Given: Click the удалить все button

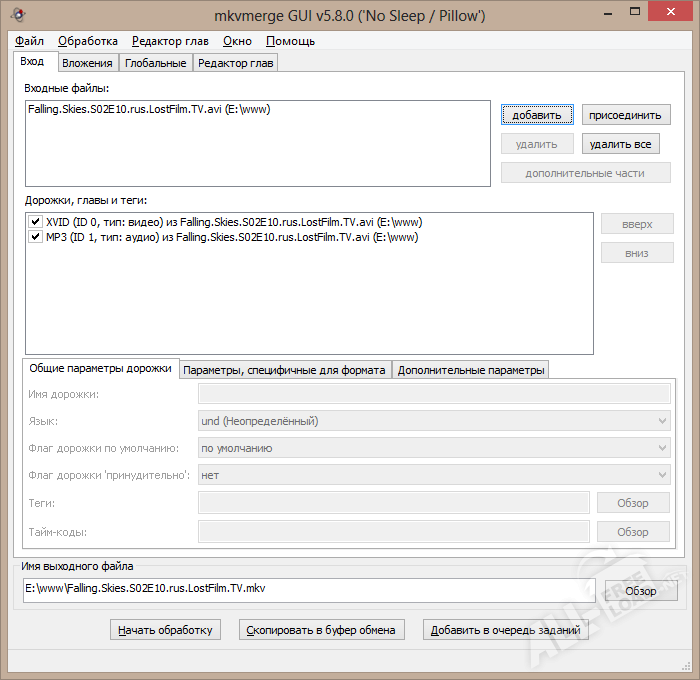Looking at the screenshot, I should tap(620, 144).
